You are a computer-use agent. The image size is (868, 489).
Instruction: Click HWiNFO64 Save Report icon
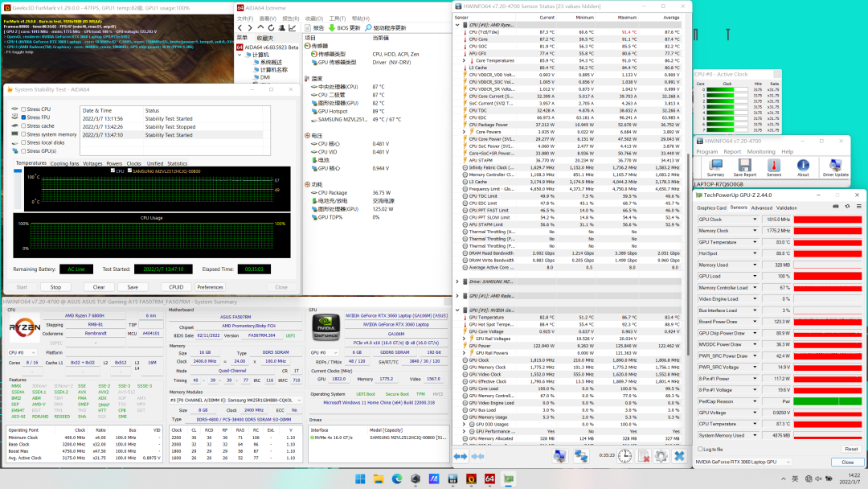(744, 168)
